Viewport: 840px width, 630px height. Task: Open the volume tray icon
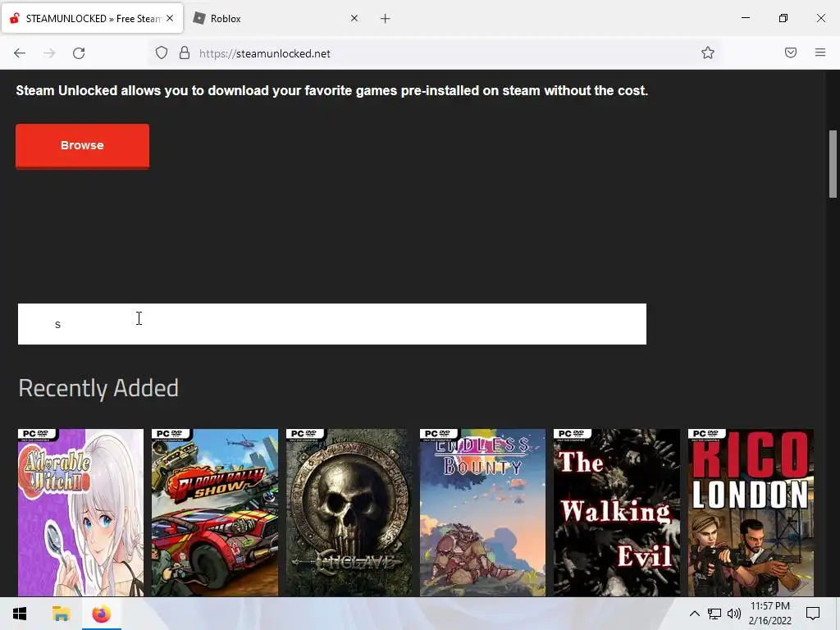click(x=734, y=614)
